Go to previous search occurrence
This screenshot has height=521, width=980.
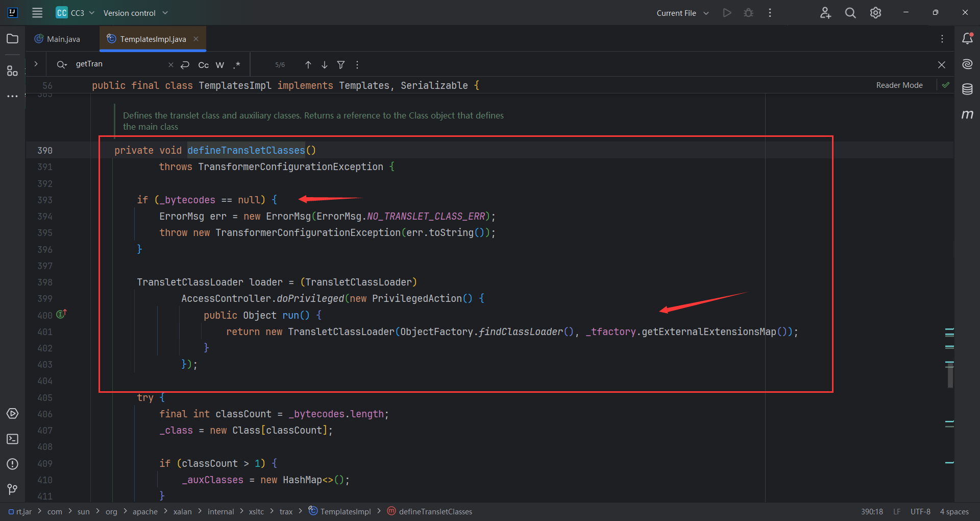point(308,65)
